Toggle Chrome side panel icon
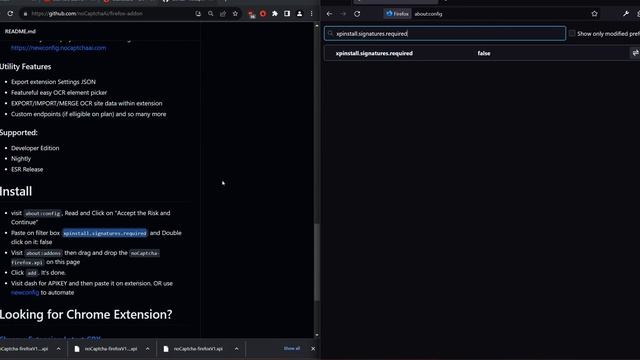Image resolution: width=640 pixels, height=360 pixels. (x=287, y=13)
